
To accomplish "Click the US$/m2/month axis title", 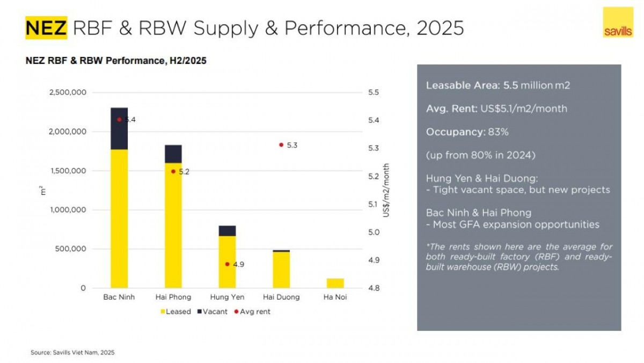I will click(386, 190).
